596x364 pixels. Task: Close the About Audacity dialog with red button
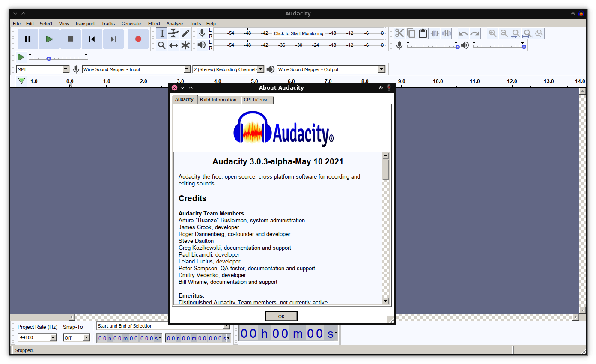coord(174,87)
